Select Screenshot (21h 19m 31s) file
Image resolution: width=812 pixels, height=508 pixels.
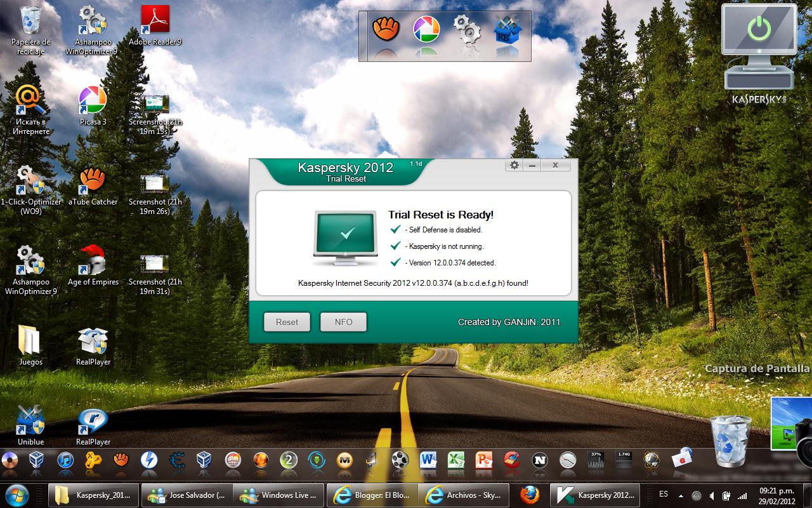(x=155, y=274)
